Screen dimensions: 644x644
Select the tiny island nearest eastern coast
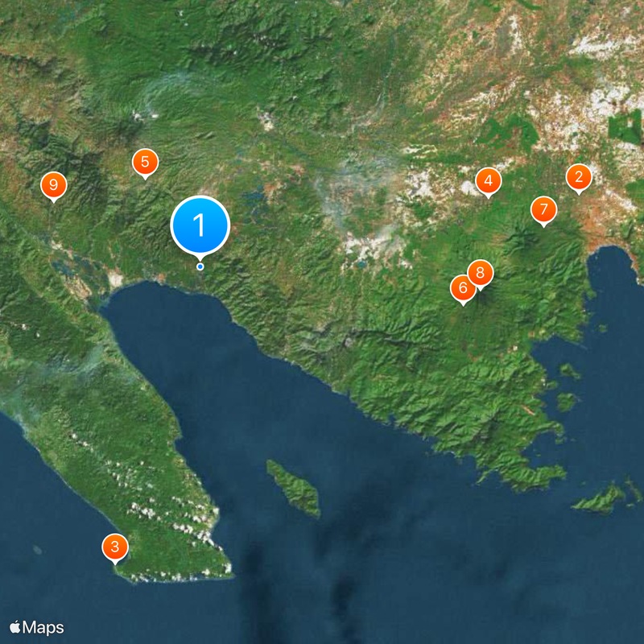pos(602,328)
